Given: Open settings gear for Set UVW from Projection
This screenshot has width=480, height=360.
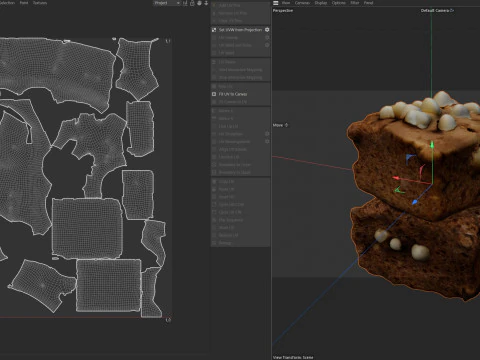Looking at the screenshot, I should coord(267,30).
